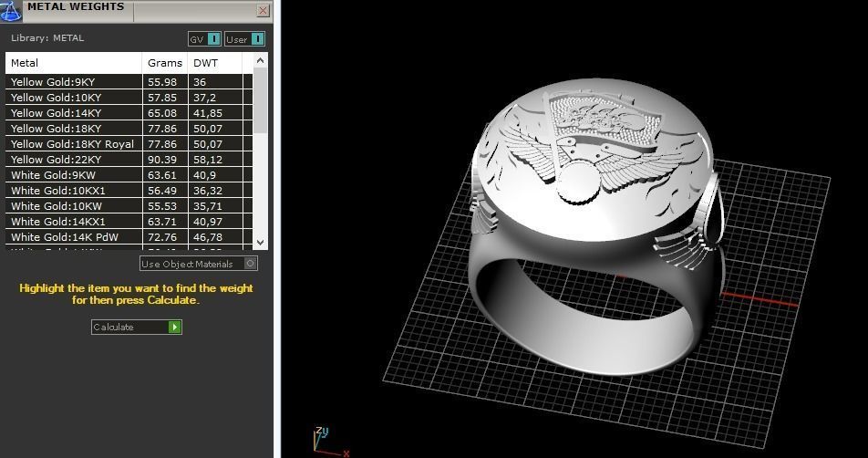This screenshot has width=868, height=458.
Task: Click the DWT value 40,97
Action: pos(208,222)
